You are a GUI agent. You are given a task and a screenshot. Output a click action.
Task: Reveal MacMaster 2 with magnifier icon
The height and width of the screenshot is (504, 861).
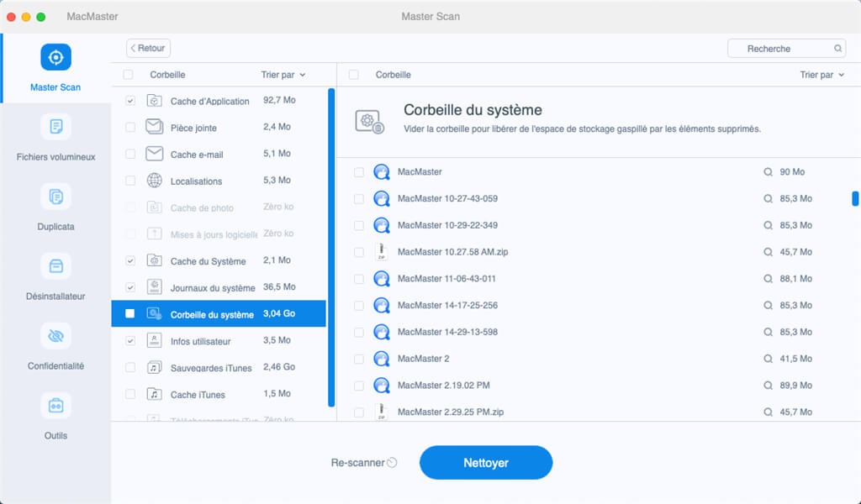(x=769, y=359)
